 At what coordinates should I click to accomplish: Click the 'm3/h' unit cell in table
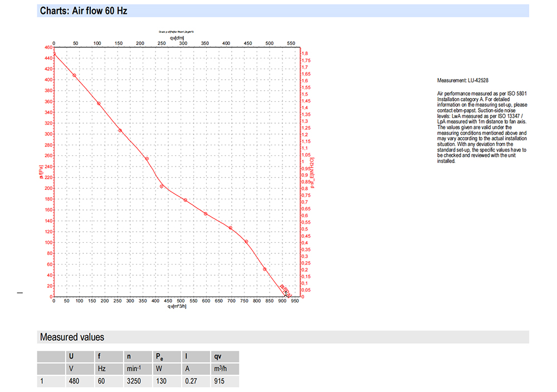click(x=225, y=369)
